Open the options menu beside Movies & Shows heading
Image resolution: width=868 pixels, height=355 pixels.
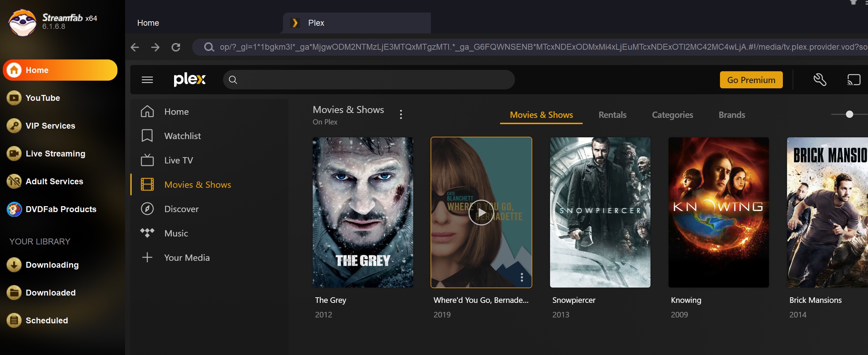tap(401, 114)
